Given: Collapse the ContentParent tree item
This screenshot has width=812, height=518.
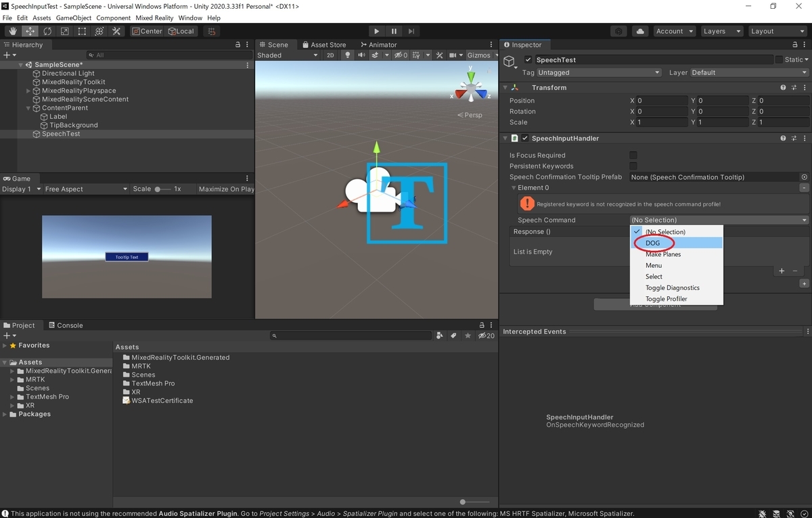Looking at the screenshot, I should pos(28,108).
